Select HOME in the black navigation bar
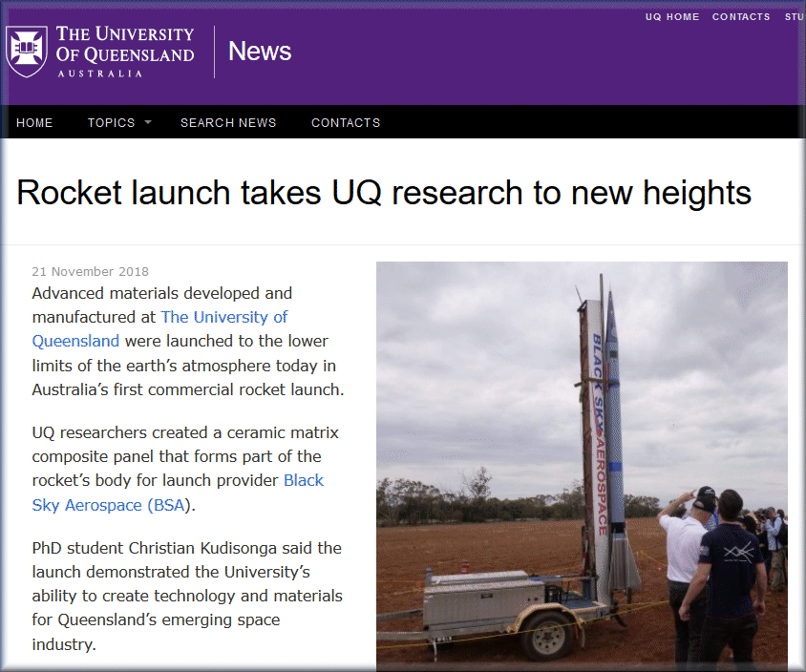 (x=34, y=123)
